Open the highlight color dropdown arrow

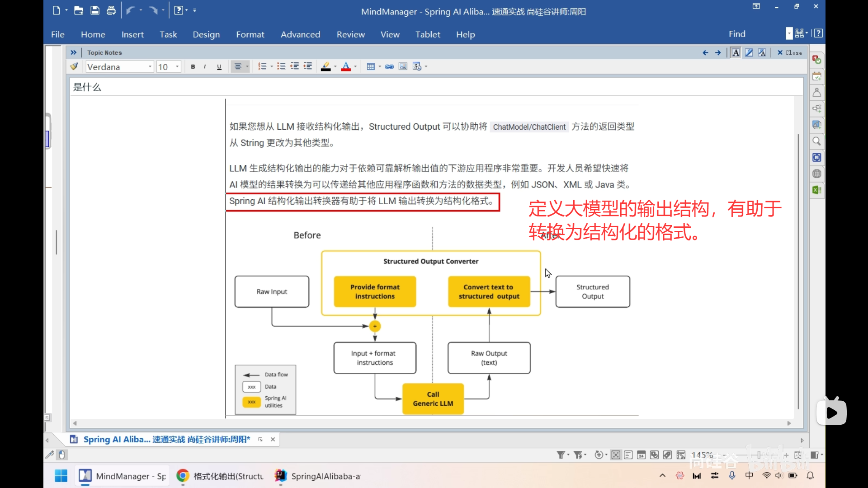(335, 66)
